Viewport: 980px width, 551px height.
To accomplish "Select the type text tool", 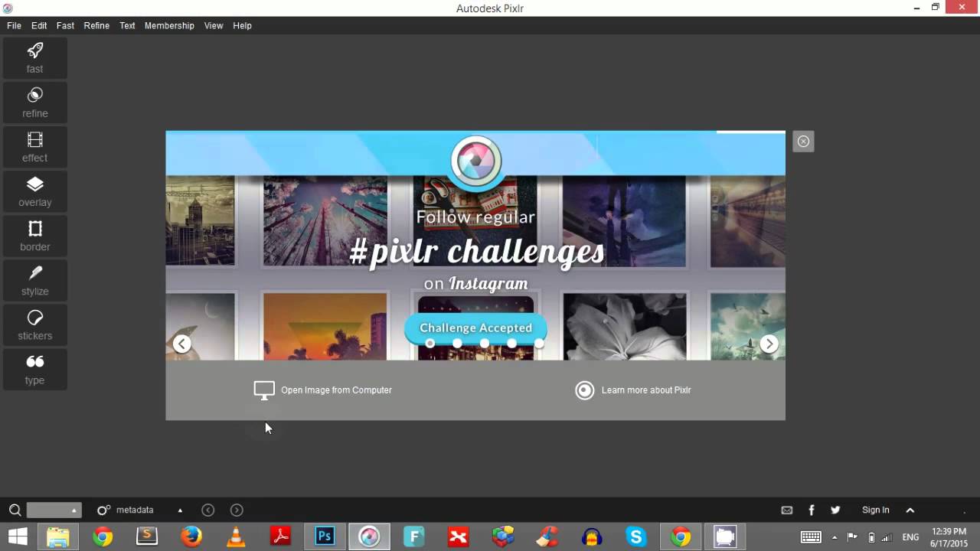I will [34, 369].
